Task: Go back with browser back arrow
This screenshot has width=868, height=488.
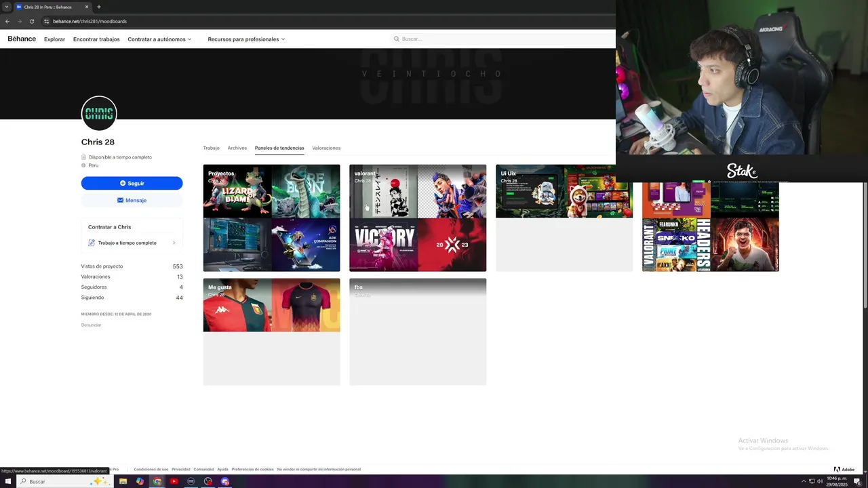Action: [7, 21]
